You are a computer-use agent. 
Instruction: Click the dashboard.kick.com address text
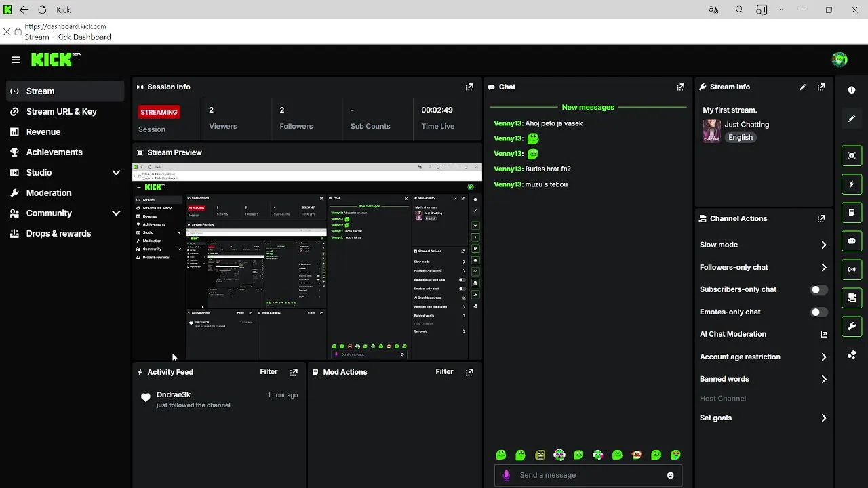[x=66, y=26]
